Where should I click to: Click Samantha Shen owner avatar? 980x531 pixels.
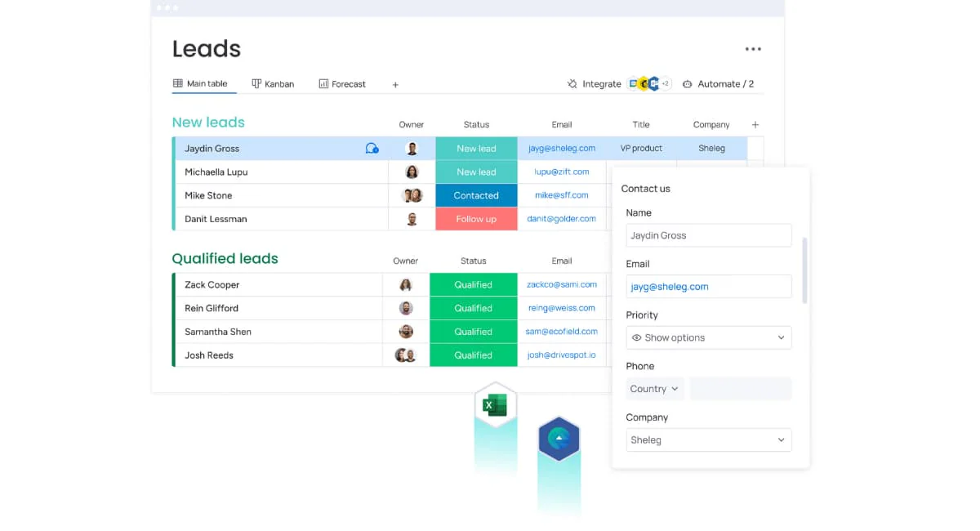(406, 332)
